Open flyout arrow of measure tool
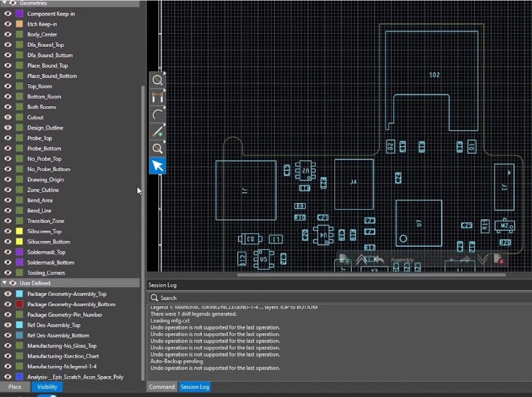Image resolution: width=532 pixels, height=397 pixels. [165, 90]
